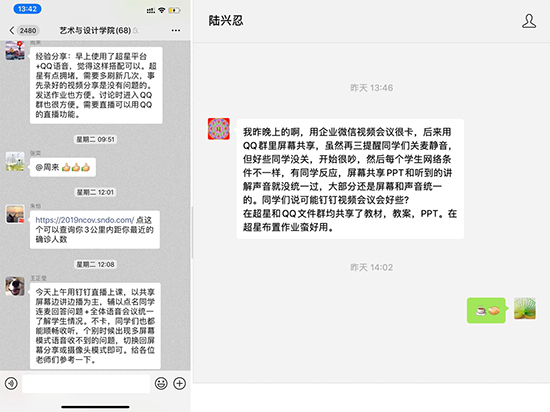Tap the castle avatar at top of the group chat

click(x=15, y=50)
